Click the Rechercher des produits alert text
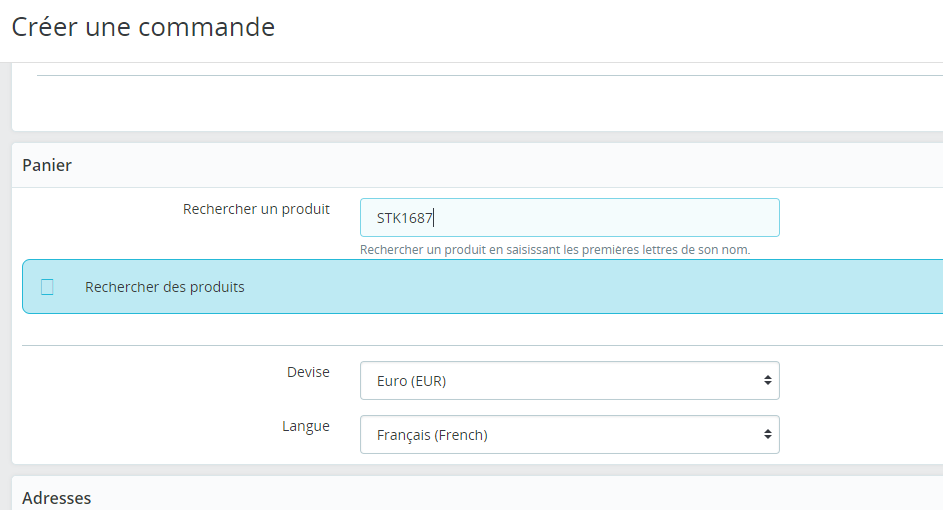 (165, 287)
